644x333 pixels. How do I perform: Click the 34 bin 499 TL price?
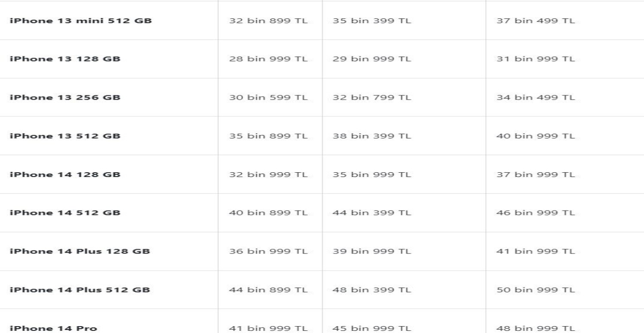coord(535,98)
